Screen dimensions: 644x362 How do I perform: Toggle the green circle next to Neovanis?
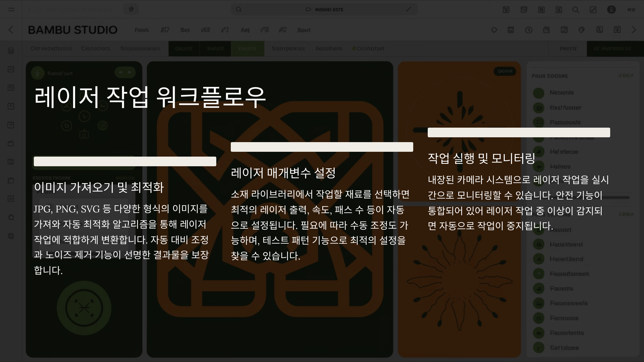coord(539,93)
